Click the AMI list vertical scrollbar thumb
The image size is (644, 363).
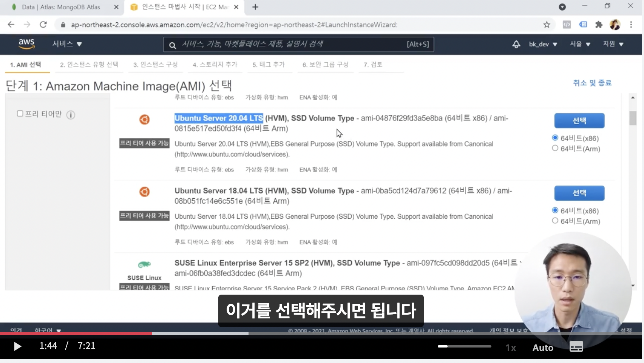click(633, 118)
